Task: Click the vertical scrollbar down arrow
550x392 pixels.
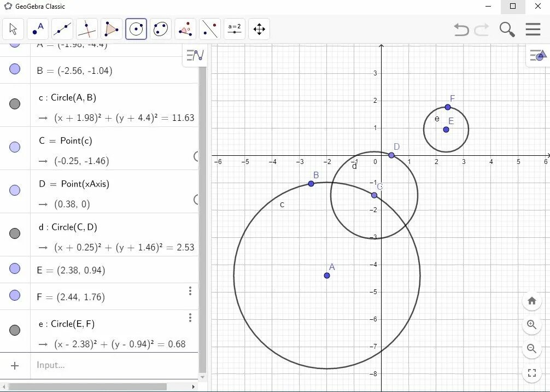Action: click(x=202, y=377)
